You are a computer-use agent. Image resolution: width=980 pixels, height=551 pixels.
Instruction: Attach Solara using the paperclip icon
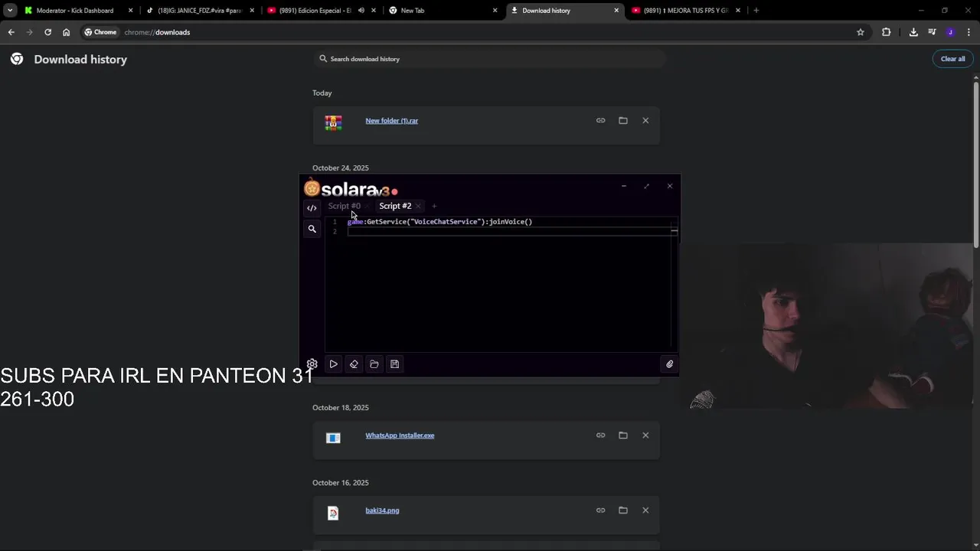point(669,364)
